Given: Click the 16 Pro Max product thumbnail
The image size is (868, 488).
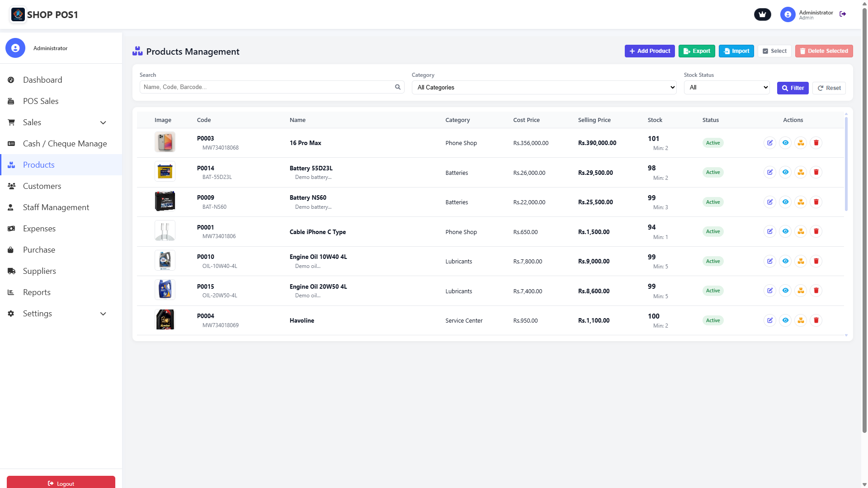Looking at the screenshot, I should [165, 142].
